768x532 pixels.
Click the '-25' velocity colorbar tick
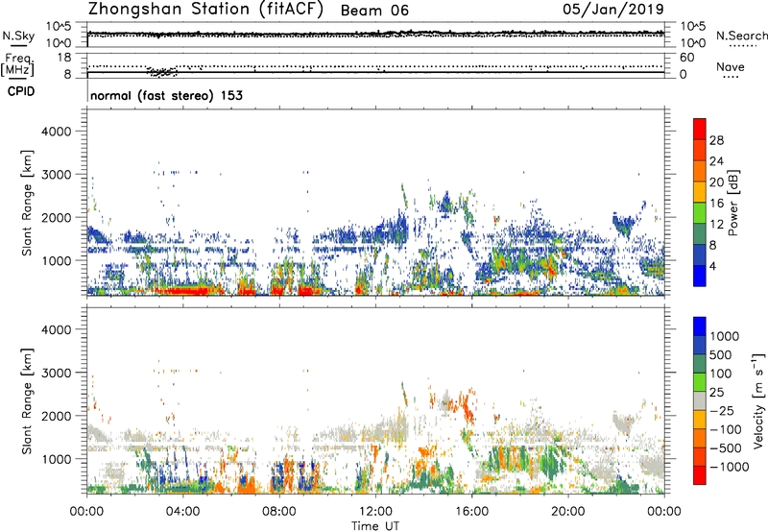[722, 411]
